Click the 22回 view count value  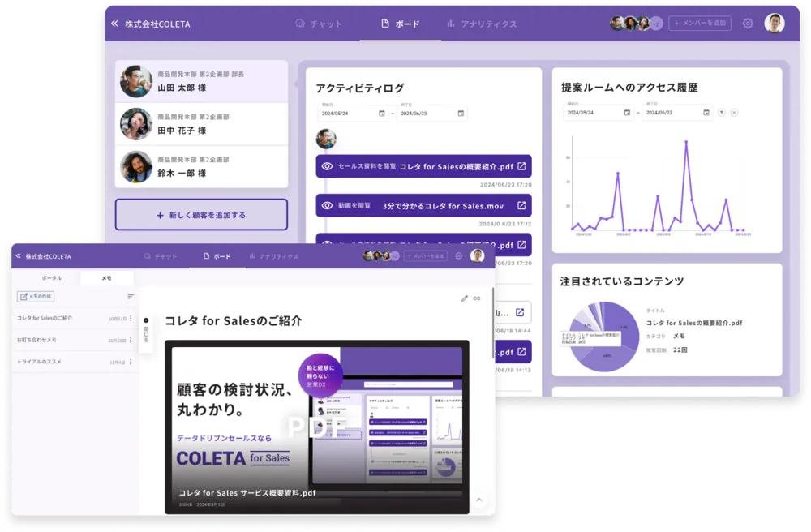click(680, 350)
